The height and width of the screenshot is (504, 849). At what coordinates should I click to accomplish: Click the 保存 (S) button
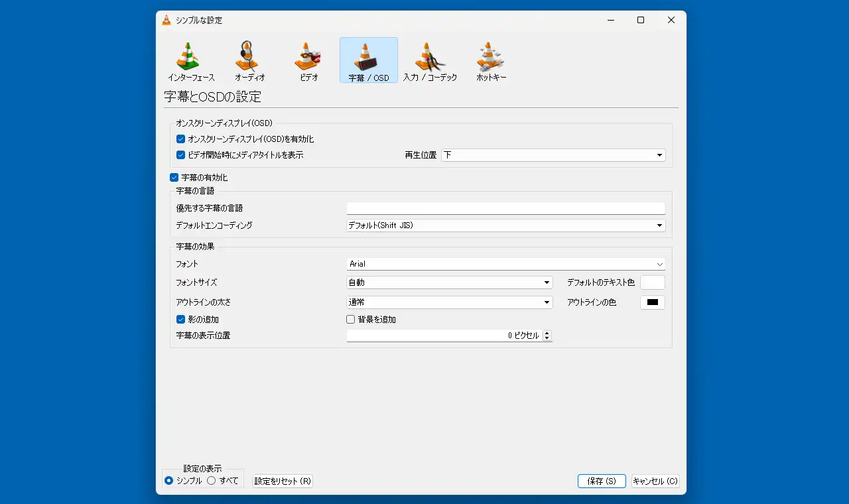(602, 481)
